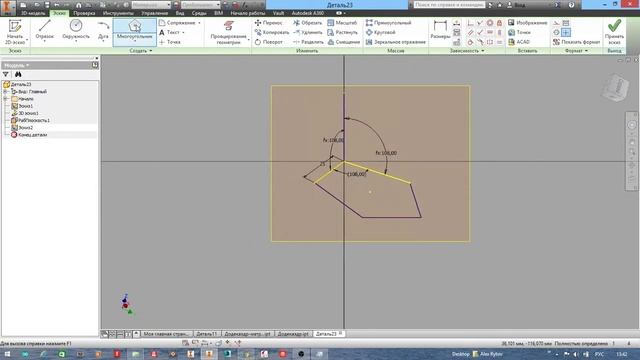Image resolution: width=640 pixels, height=360 pixels.
Task: Switch to Деталь11 document tab
Action: [207, 334]
